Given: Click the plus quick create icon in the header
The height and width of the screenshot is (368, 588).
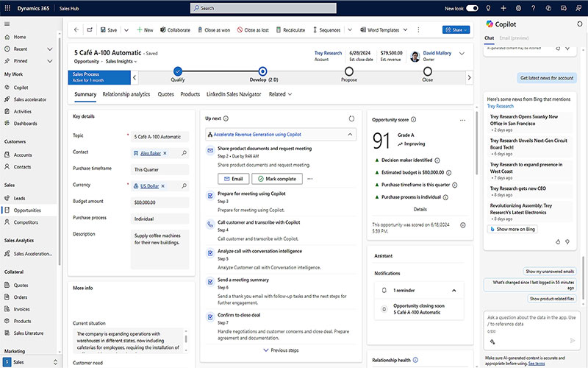Looking at the screenshot, I should click(x=503, y=8).
